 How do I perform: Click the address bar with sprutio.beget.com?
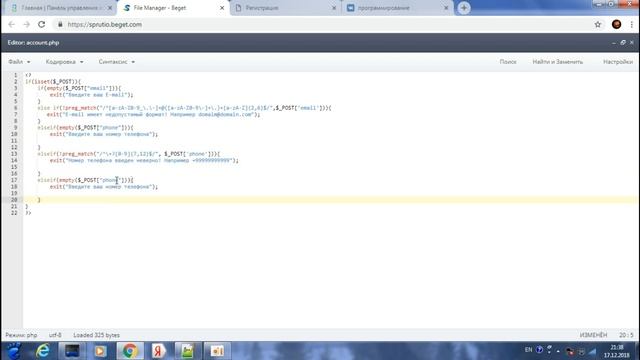point(322,24)
